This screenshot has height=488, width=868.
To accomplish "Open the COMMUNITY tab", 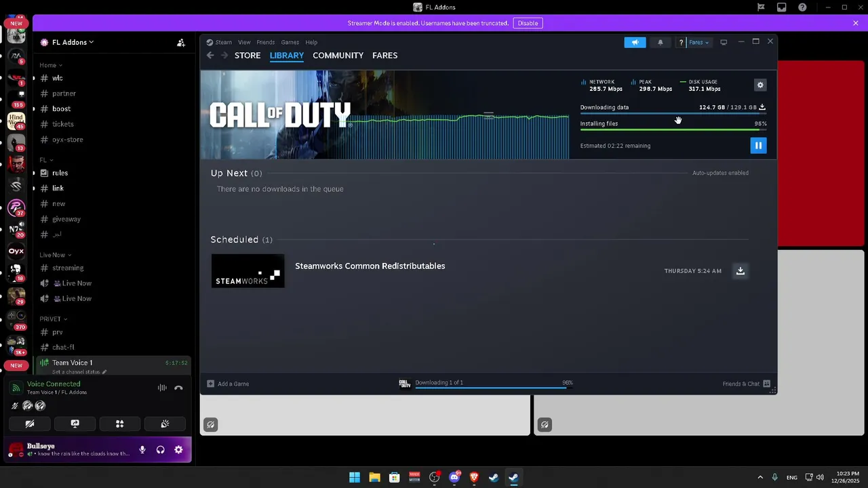I will coord(338,56).
